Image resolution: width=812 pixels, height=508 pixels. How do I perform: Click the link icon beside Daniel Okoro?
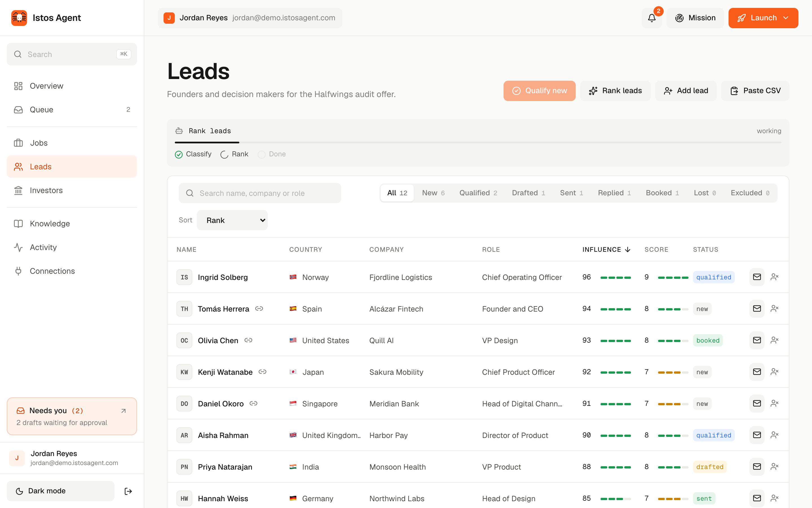click(x=253, y=403)
